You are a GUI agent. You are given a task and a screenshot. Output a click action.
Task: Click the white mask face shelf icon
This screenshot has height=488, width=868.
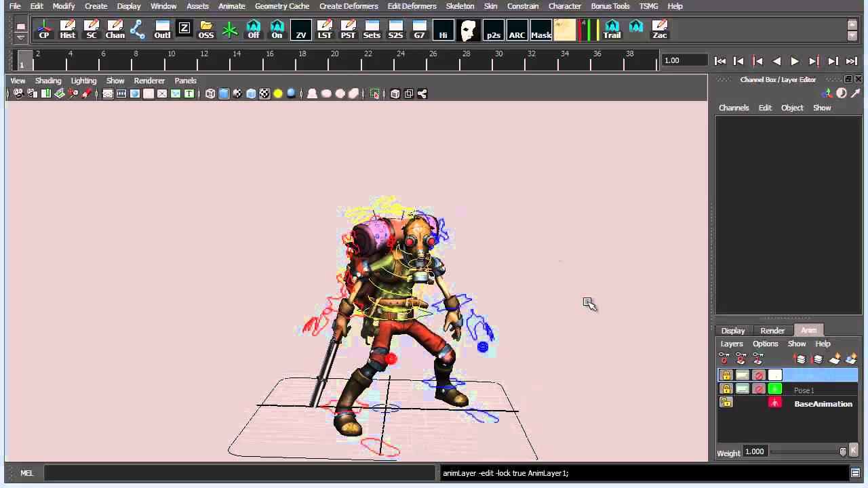pyautogui.click(x=468, y=30)
